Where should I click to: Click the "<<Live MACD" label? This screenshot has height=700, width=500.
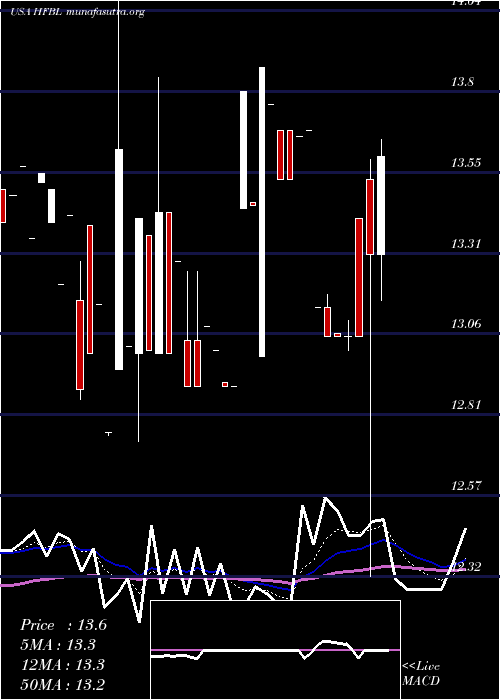pos(421,673)
